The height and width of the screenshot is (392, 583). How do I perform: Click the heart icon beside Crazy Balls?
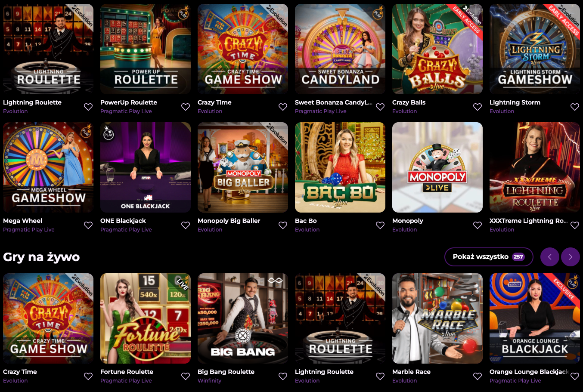pos(478,107)
